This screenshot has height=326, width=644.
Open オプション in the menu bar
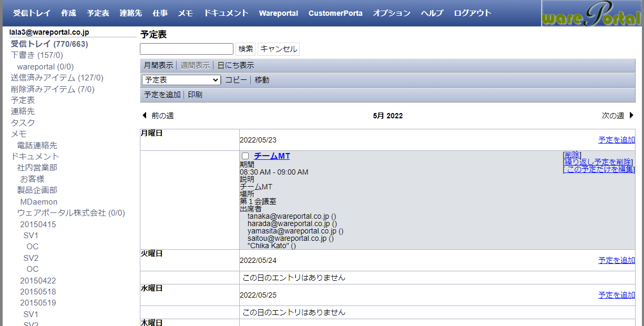(392, 13)
